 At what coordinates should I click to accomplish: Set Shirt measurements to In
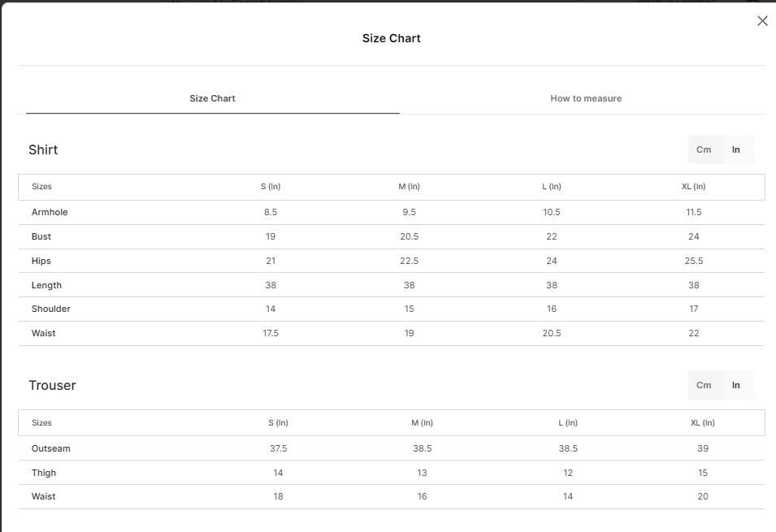[736, 149]
